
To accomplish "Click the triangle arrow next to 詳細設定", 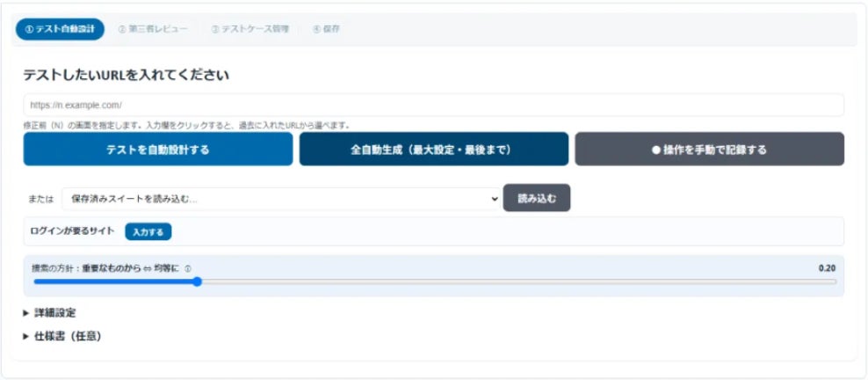I will pos(26,313).
